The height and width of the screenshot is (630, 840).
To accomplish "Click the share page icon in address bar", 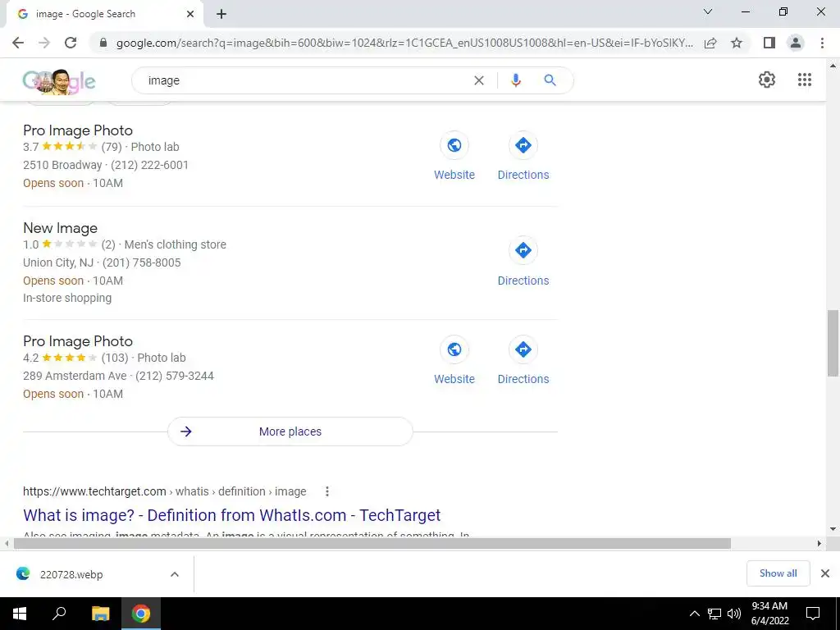I will 710,43.
